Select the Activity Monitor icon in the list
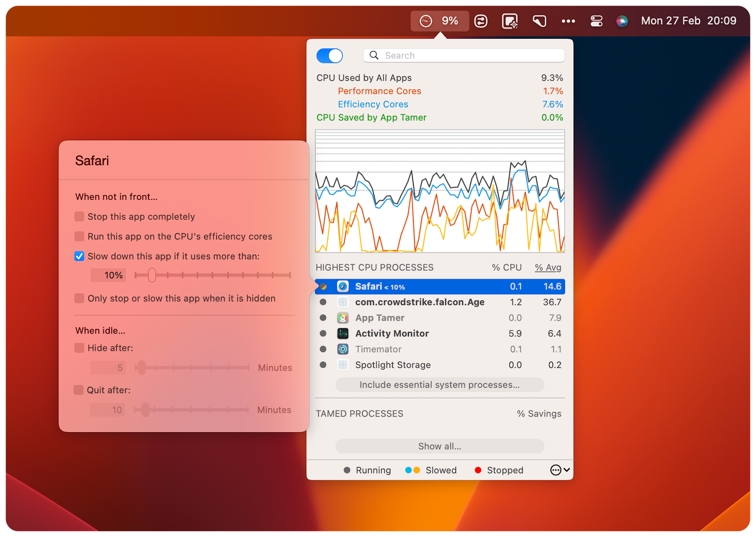Image resolution: width=756 pixels, height=537 pixels. [x=343, y=333]
